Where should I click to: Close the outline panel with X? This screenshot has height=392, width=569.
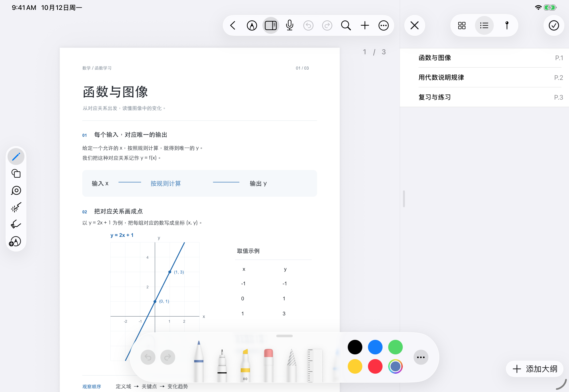pos(415,26)
